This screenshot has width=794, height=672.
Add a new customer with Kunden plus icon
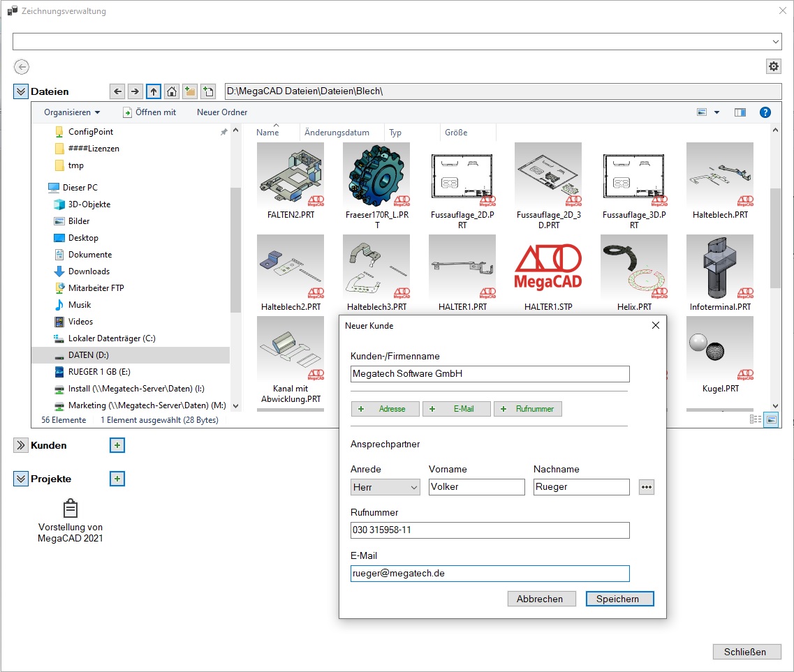[x=117, y=445]
